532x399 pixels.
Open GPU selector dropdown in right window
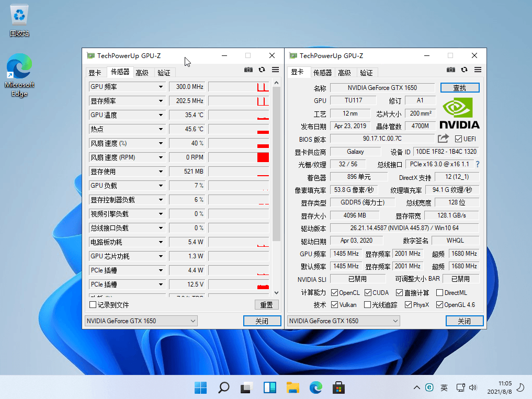(x=343, y=321)
